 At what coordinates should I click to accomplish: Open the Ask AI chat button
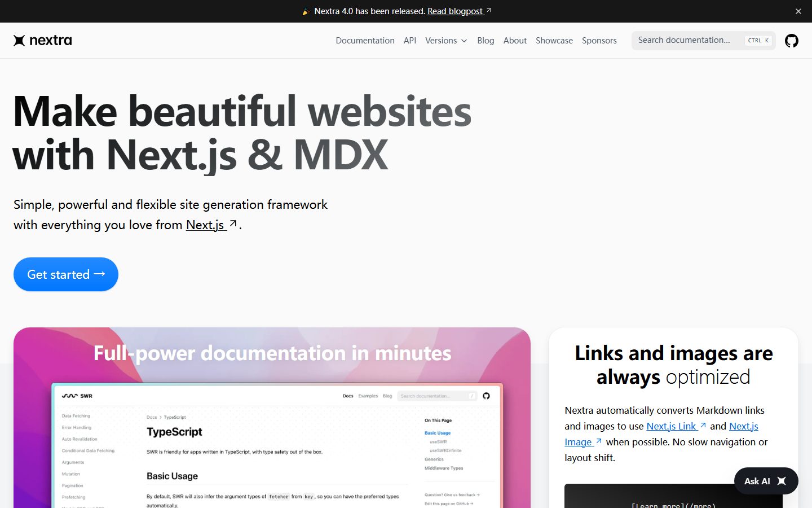coord(766,481)
